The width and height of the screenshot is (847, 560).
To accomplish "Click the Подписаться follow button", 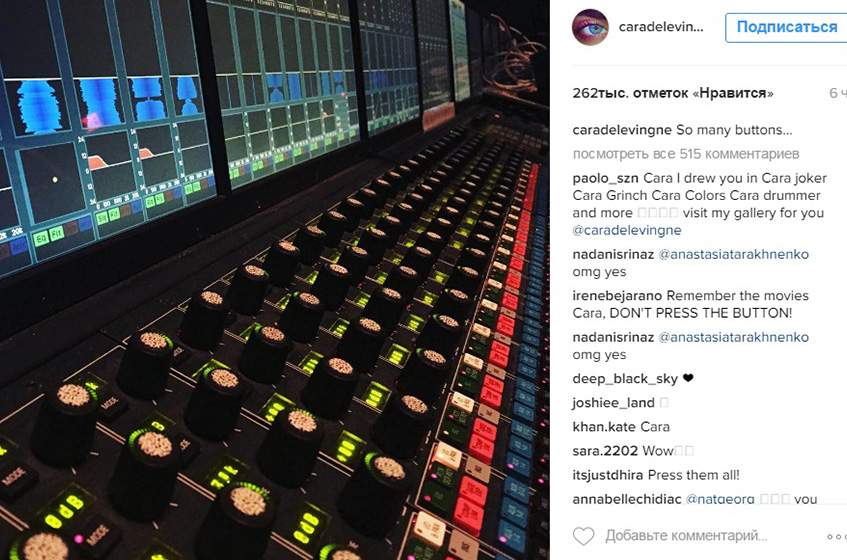I will [x=786, y=27].
